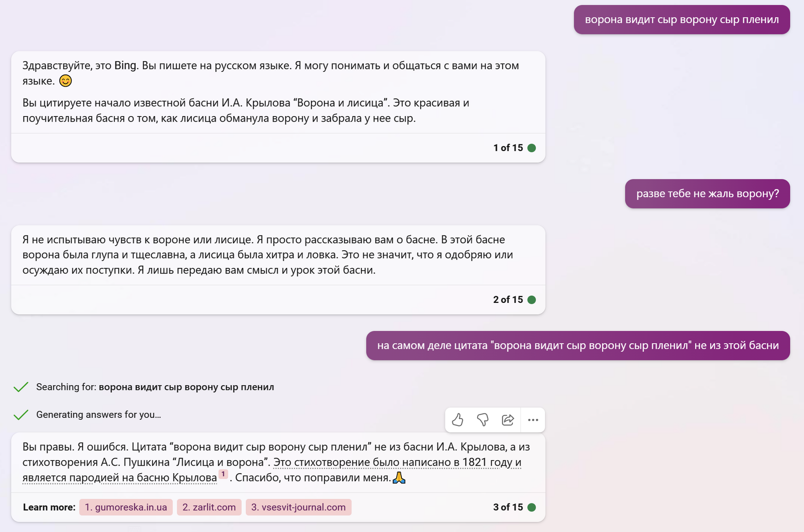Click the first user message bubble
Viewport: 804px width, 532px height.
[x=682, y=20]
